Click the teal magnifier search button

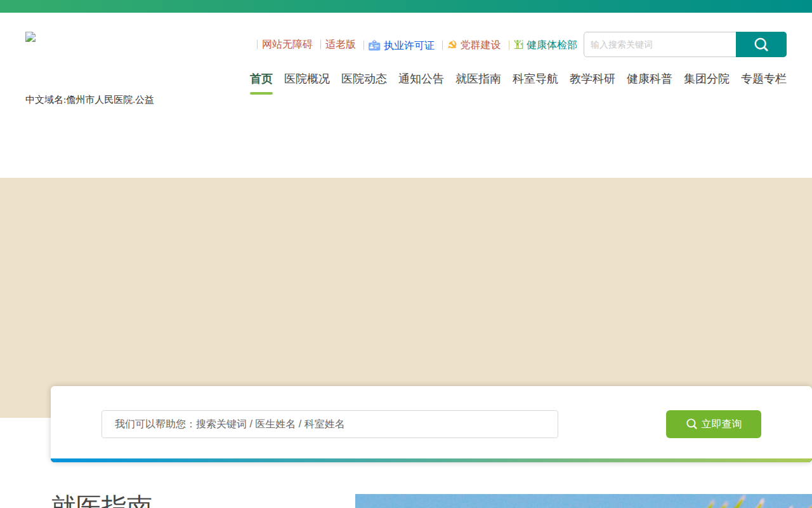(761, 44)
